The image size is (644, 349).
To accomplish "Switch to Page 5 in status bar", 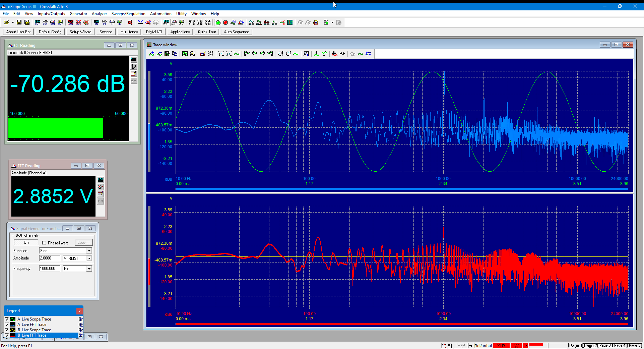I will click(x=635, y=346).
